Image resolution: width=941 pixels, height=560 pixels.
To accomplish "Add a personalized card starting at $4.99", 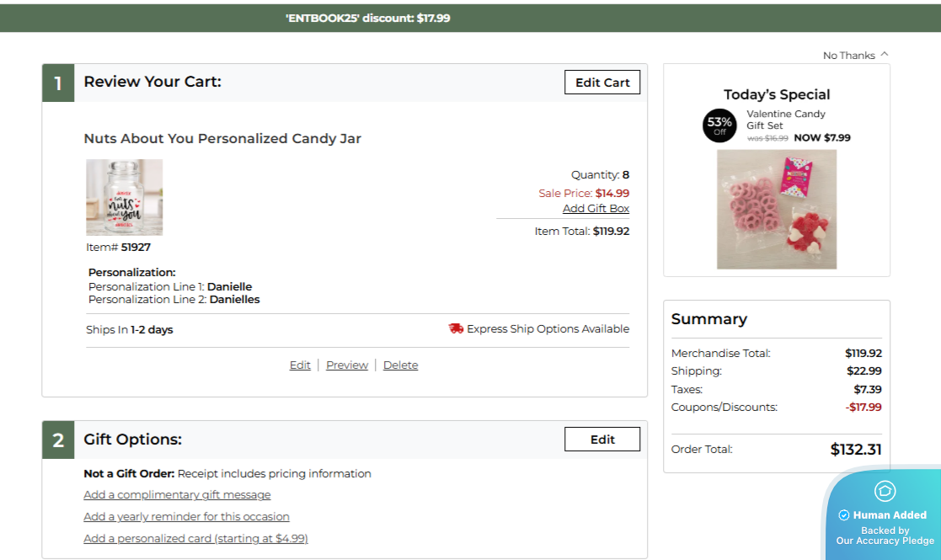I will (195, 538).
